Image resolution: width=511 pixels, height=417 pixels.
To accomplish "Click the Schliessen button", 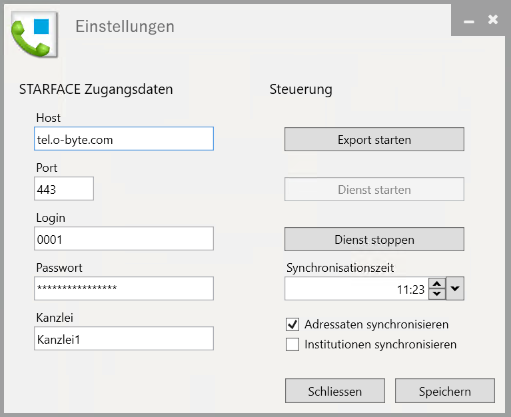I will 335,390.
